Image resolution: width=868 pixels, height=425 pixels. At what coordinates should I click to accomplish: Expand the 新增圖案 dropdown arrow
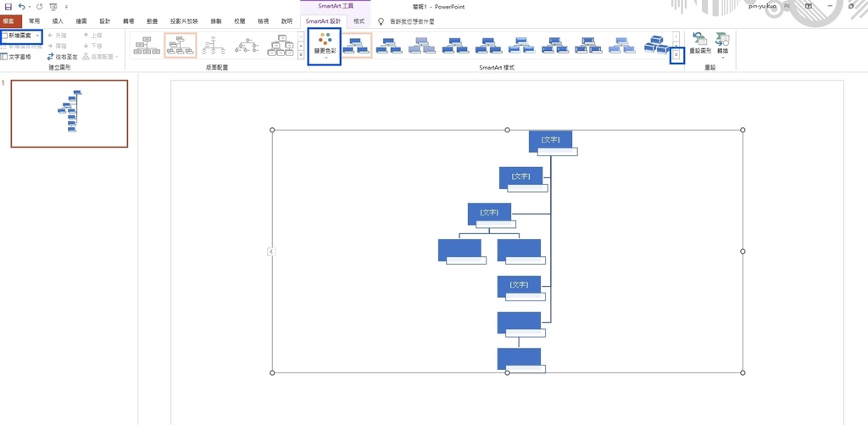[37, 36]
